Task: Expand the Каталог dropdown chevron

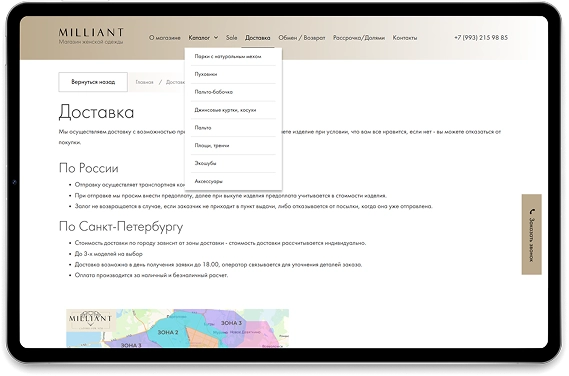Action: pos(216,37)
